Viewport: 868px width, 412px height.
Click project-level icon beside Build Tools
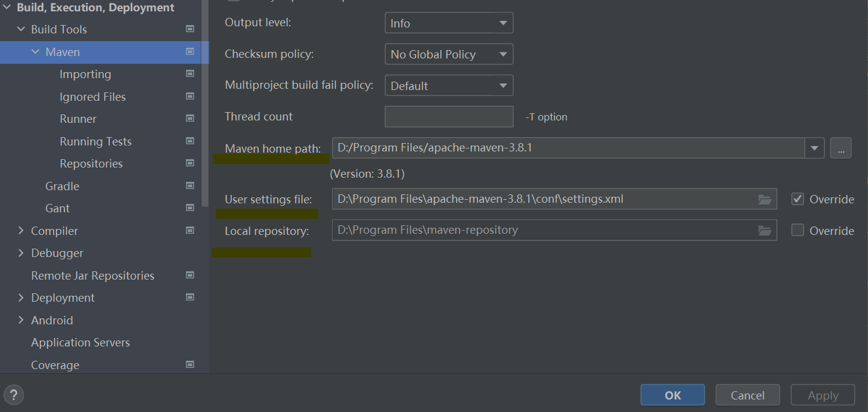tap(190, 29)
